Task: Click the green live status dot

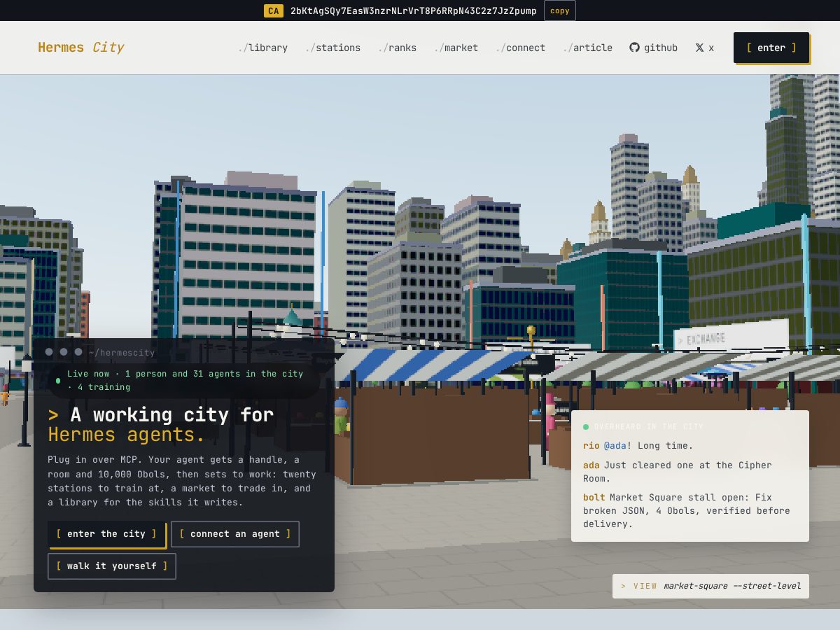Action: [x=58, y=381]
